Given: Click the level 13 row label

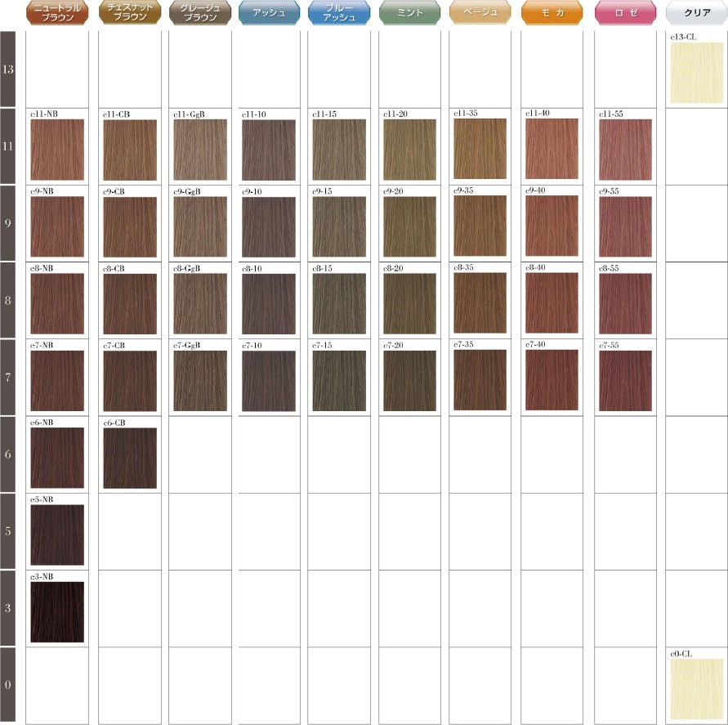Looking at the screenshot, I should 9,69.
